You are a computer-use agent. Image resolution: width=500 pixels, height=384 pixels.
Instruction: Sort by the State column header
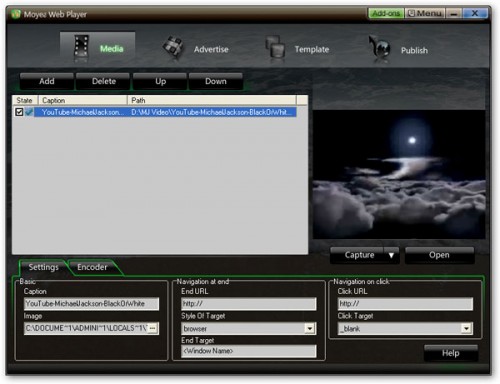(25, 100)
